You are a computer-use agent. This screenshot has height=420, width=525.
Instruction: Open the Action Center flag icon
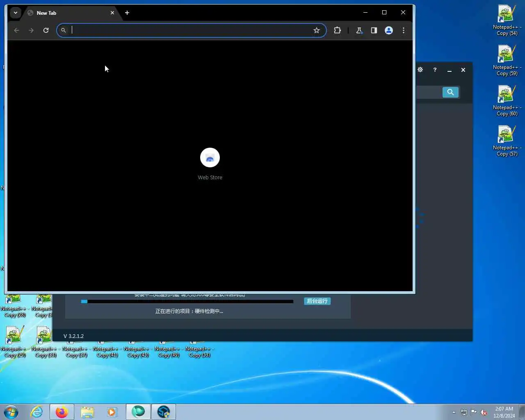[474, 412]
